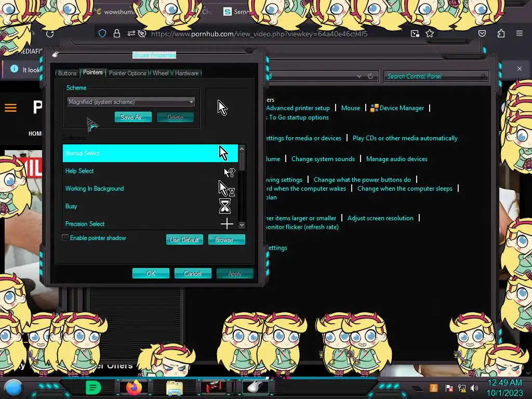Click pointer list scroll-up arrow
532x399 pixels.
(x=242, y=148)
